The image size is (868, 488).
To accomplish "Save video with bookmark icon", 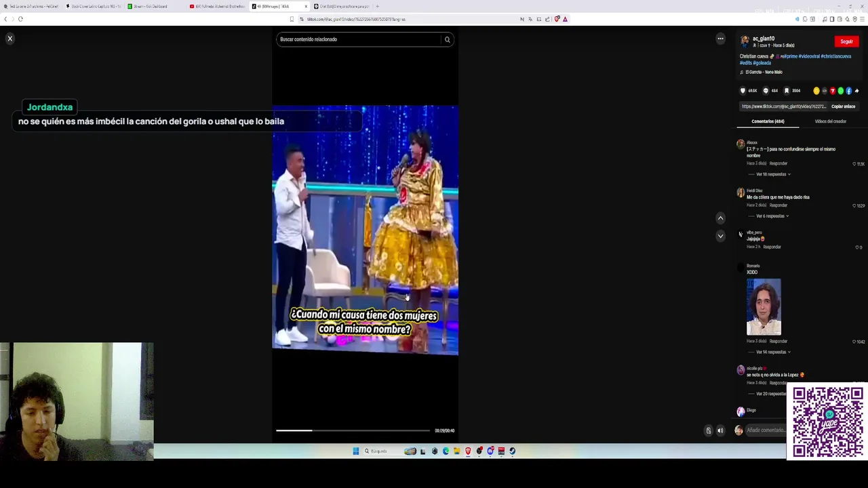I will pyautogui.click(x=787, y=91).
